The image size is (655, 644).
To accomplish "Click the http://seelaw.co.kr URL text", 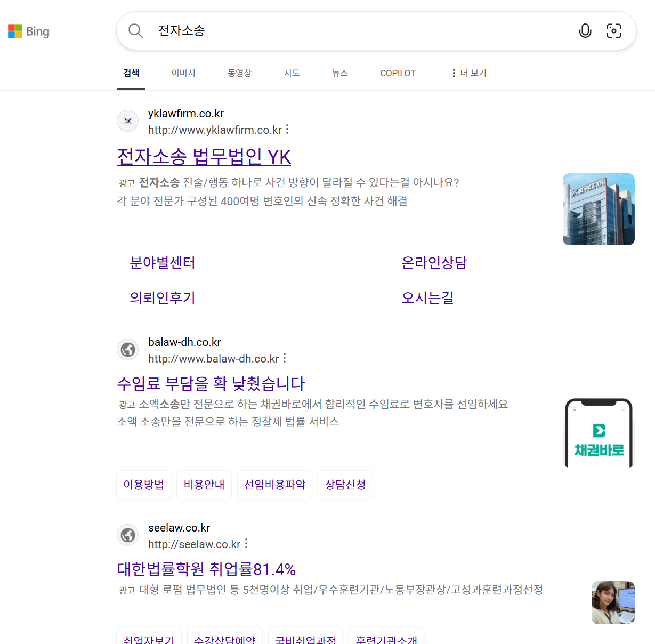I will [195, 544].
